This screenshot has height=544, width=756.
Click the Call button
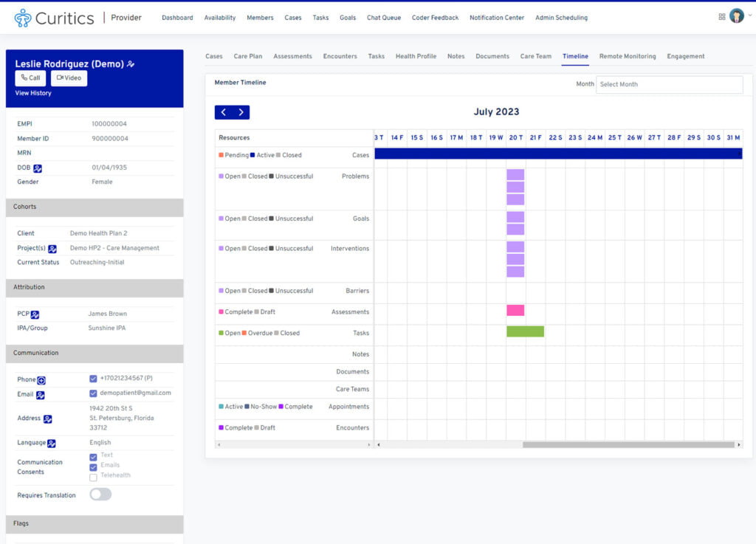click(x=30, y=78)
